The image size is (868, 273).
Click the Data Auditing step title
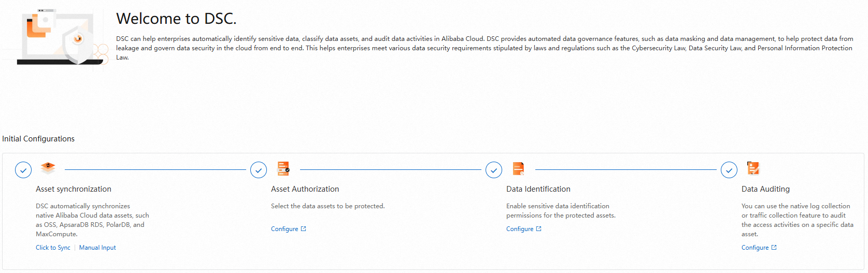pyautogui.click(x=765, y=189)
